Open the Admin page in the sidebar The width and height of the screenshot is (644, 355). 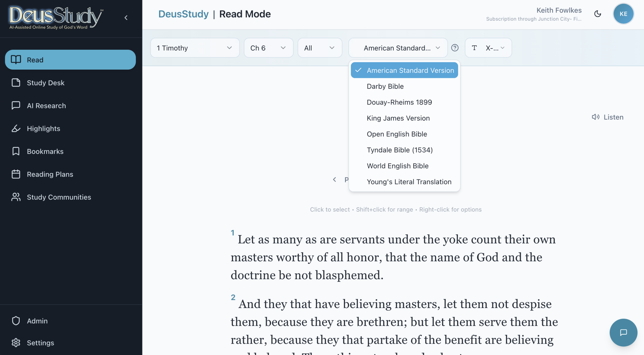click(37, 321)
